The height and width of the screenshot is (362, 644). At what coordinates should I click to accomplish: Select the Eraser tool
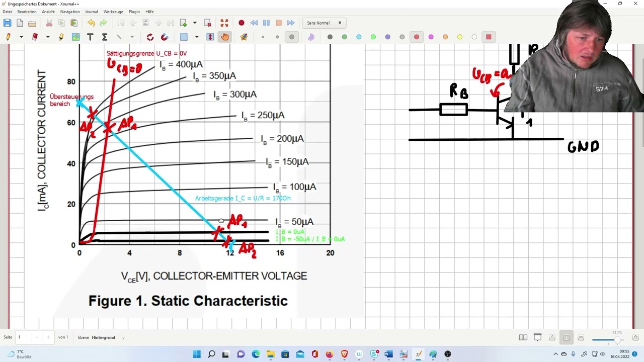[x=35, y=37]
